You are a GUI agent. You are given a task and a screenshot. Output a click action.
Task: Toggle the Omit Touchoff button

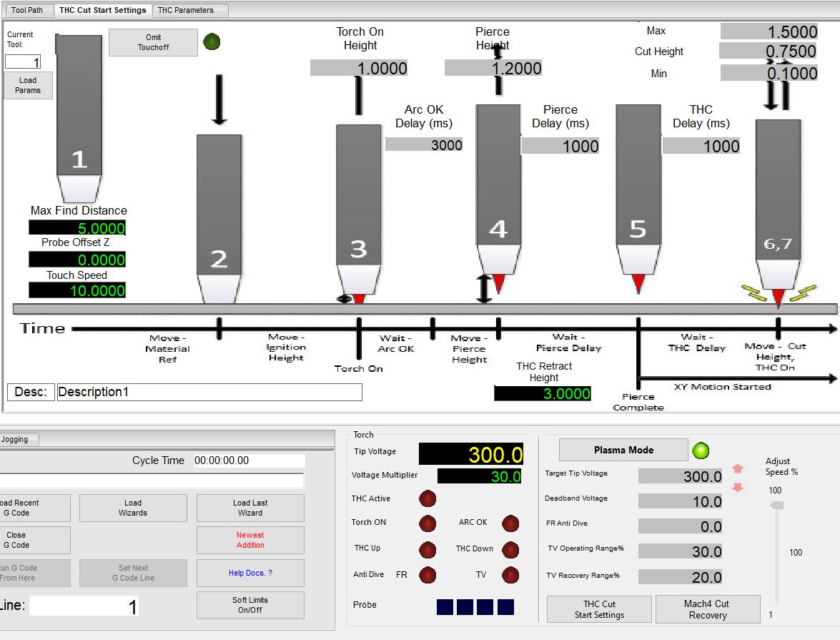point(153,42)
